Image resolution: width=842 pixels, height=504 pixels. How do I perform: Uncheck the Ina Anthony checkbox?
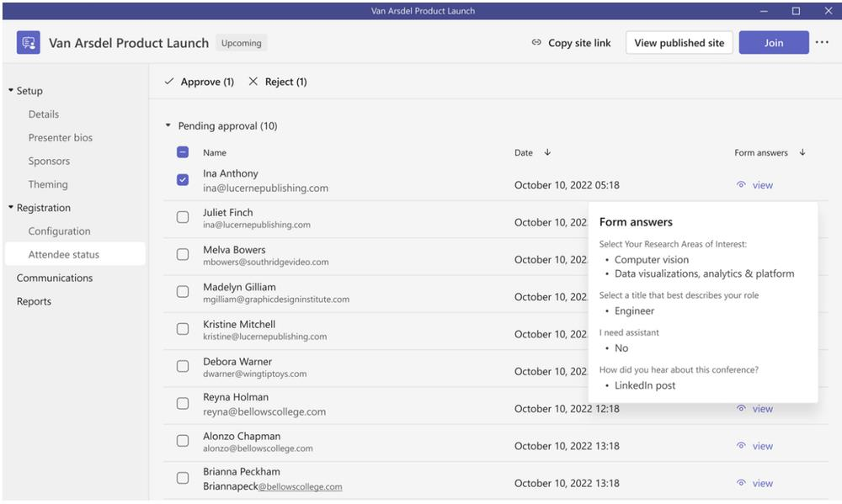[x=183, y=180]
